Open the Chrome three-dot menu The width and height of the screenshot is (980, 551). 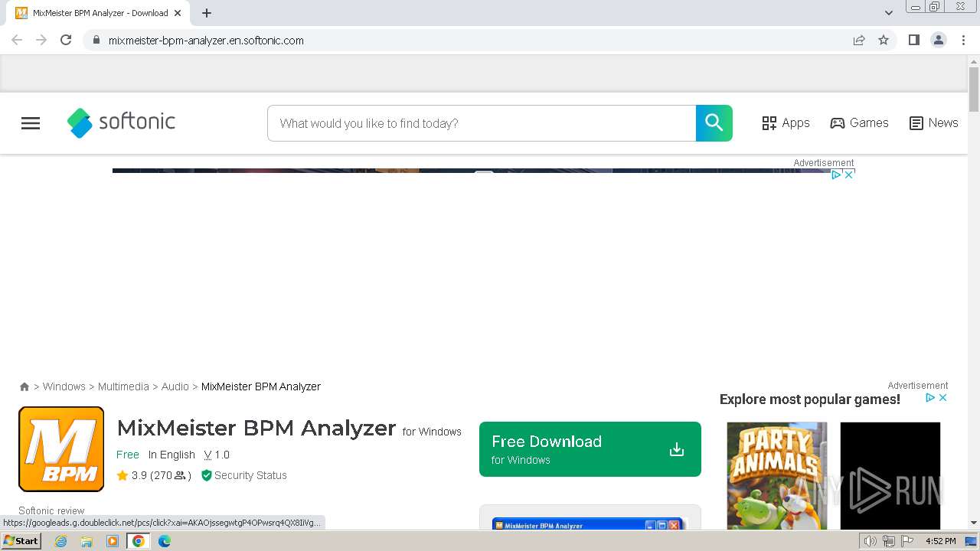tap(964, 41)
